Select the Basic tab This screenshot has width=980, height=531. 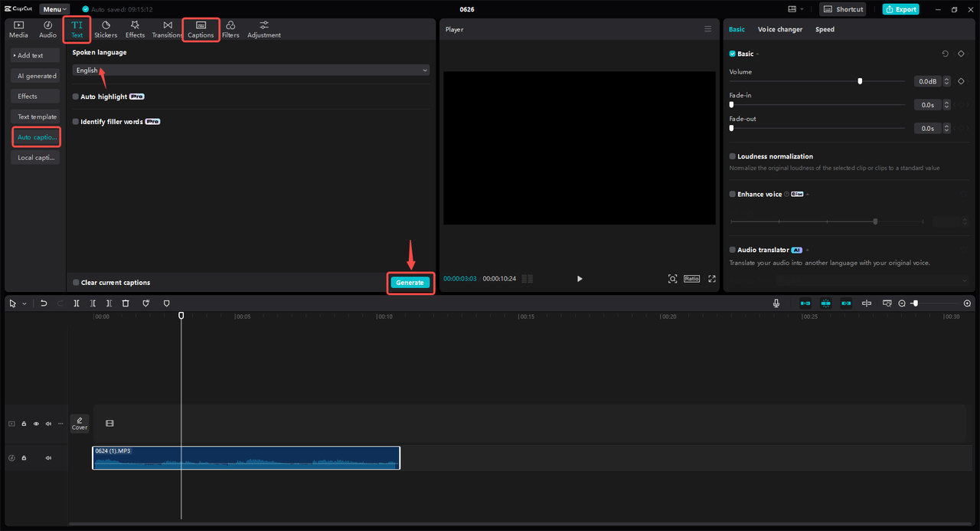tap(737, 29)
